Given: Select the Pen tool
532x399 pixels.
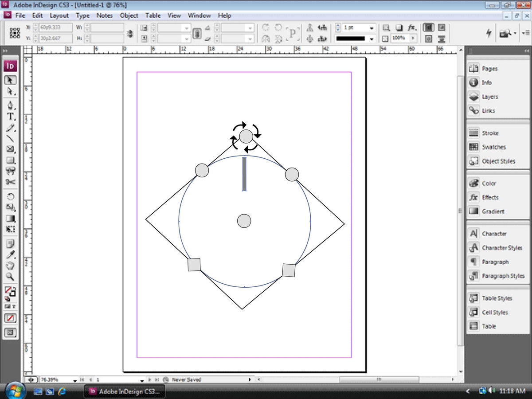Looking at the screenshot, I should pyautogui.click(x=11, y=106).
